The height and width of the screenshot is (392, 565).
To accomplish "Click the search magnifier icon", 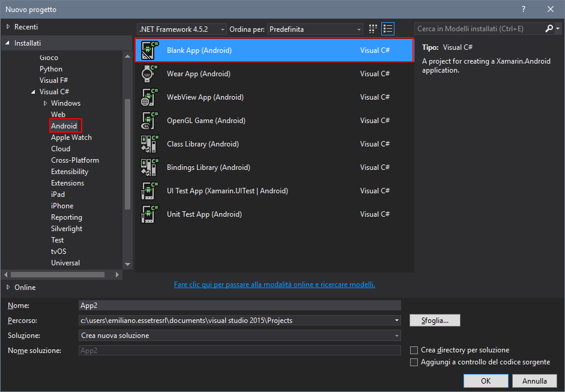I will point(549,28).
